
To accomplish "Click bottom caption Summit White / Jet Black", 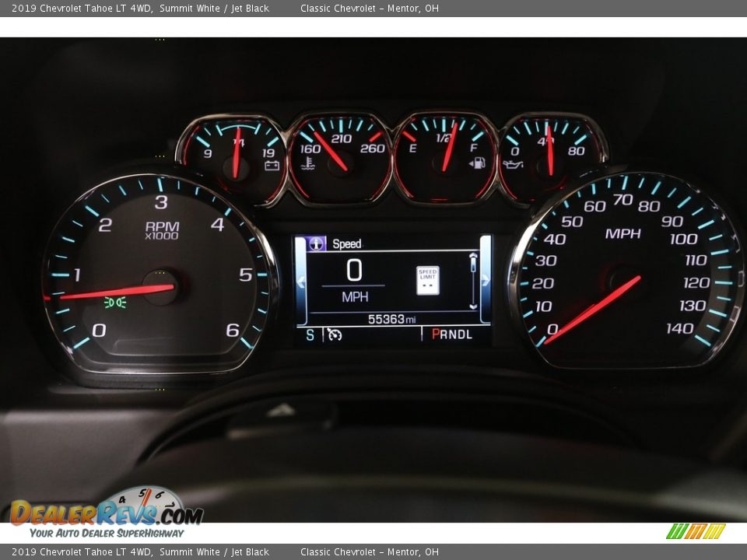I will point(214,552).
